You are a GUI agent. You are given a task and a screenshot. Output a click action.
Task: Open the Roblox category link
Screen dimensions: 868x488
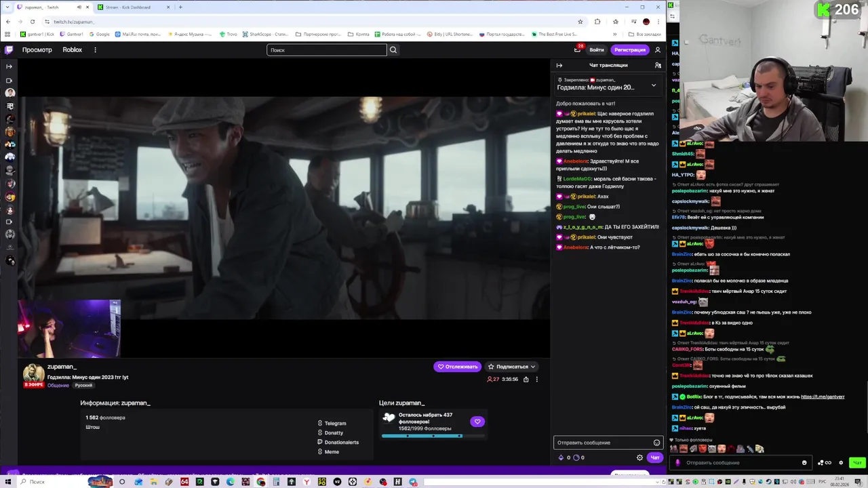[x=72, y=49]
